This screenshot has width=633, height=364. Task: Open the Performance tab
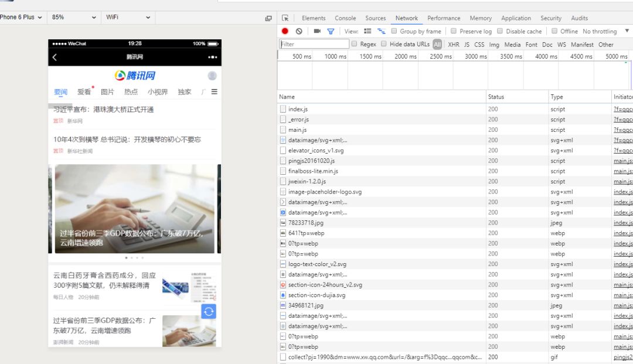tap(444, 18)
